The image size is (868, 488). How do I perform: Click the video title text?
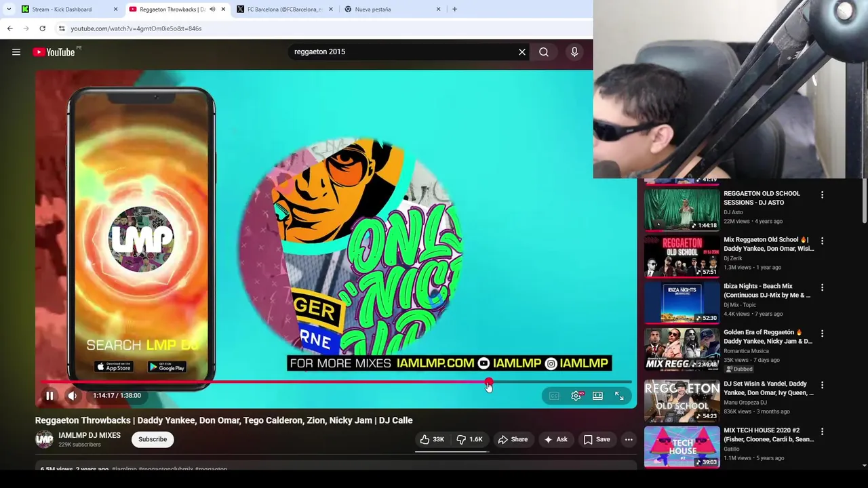point(224,420)
